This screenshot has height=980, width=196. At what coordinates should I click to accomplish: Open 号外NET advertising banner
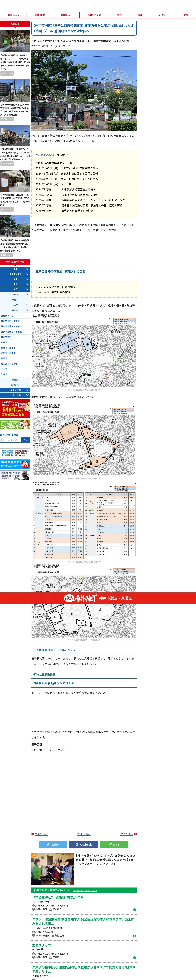[x=15, y=409]
